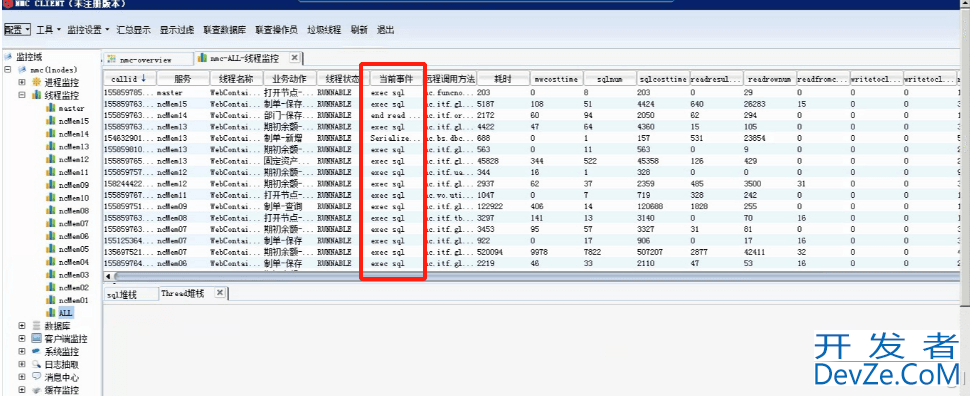Click the callid column's sort arrow
The height and width of the screenshot is (396, 970).
click(144, 79)
